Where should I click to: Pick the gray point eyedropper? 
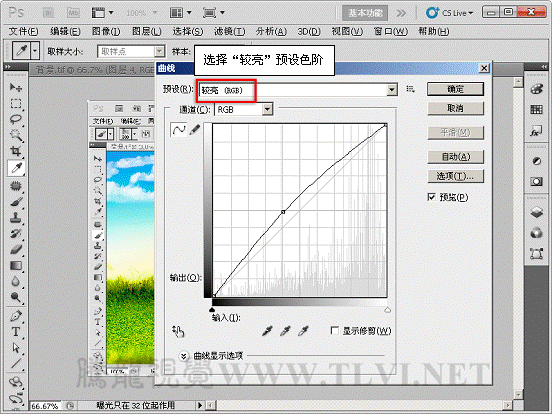[285, 331]
